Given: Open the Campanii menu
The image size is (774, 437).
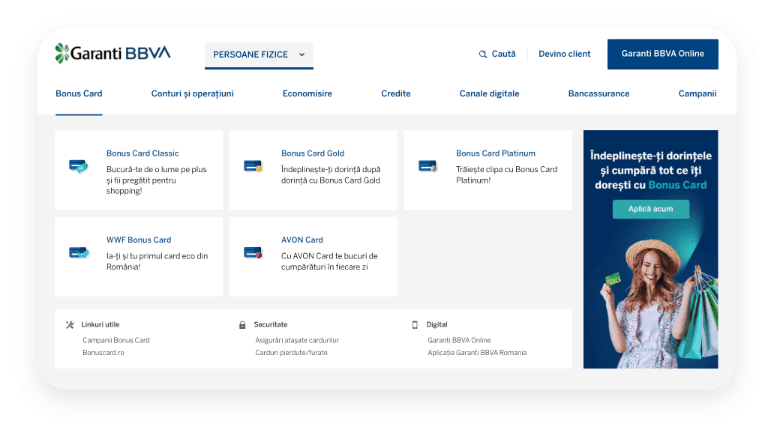Looking at the screenshot, I should (x=697, y=93).
